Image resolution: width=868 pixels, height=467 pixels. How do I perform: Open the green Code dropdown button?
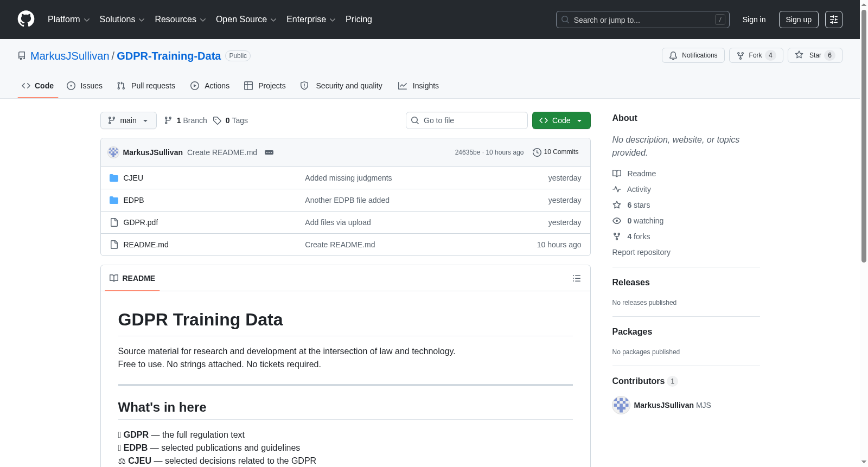click(561, 120)
